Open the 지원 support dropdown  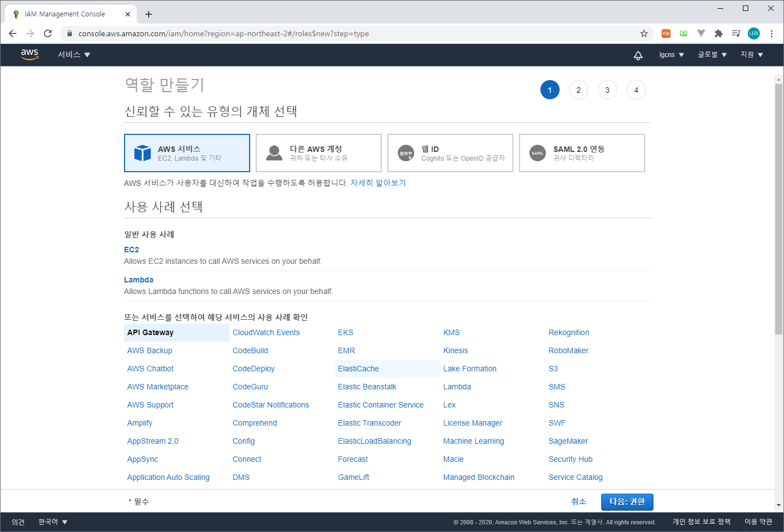point(752,55)
